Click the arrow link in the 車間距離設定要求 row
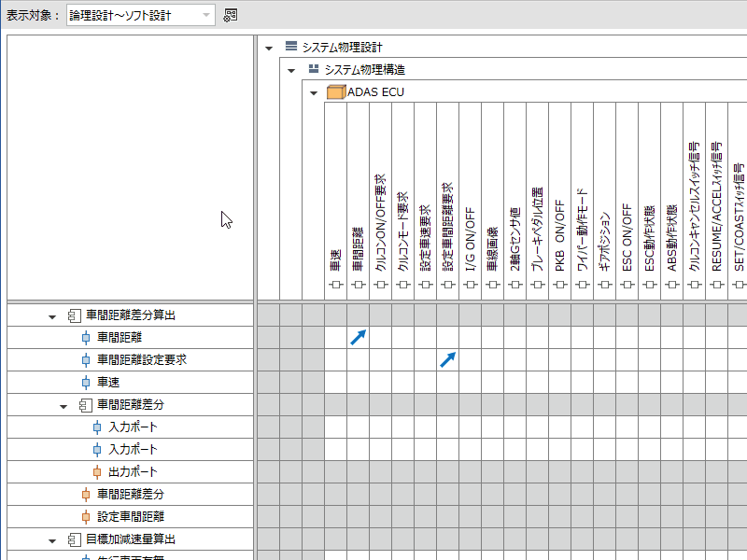This screenshot has width=747, height=560. (448, 360)
